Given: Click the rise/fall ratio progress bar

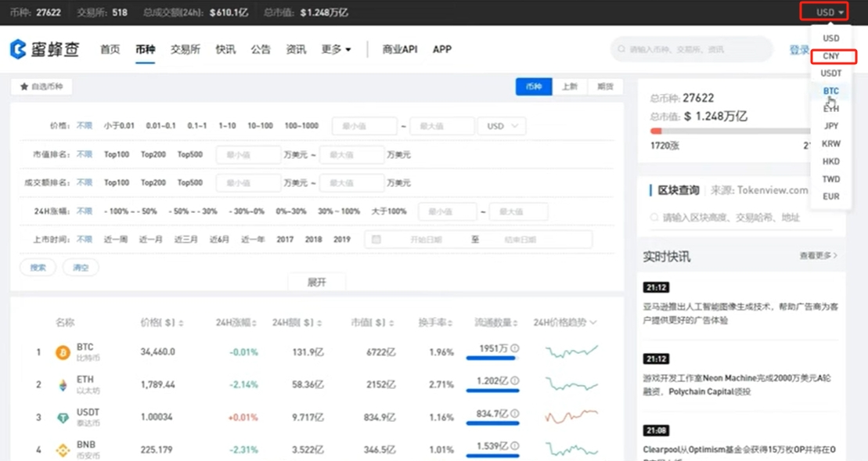Looking at the screenshot, I should 731,131.
